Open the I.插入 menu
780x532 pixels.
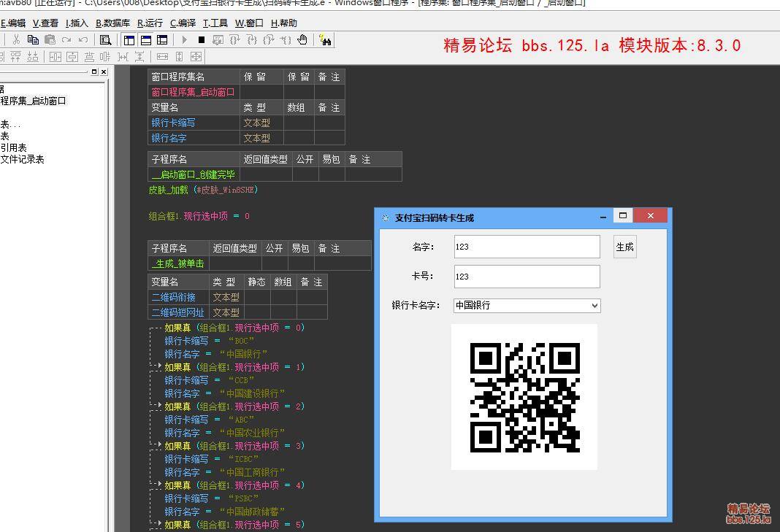pyautogui.click(x=77, y=23)
